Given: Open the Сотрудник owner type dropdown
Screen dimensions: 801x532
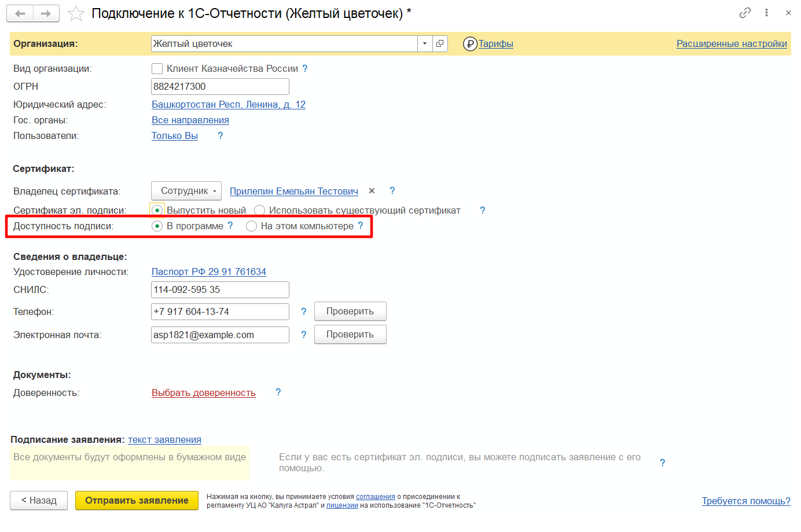Looking at the screenshot, I should [x=186, y=191].
